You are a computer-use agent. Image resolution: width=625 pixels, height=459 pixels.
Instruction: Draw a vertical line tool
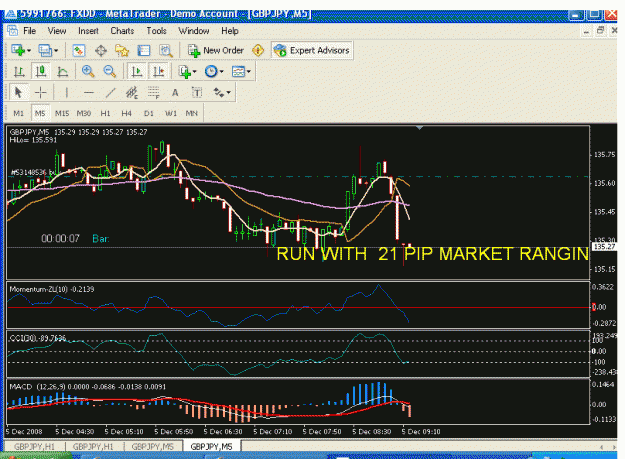click(66, 92)
